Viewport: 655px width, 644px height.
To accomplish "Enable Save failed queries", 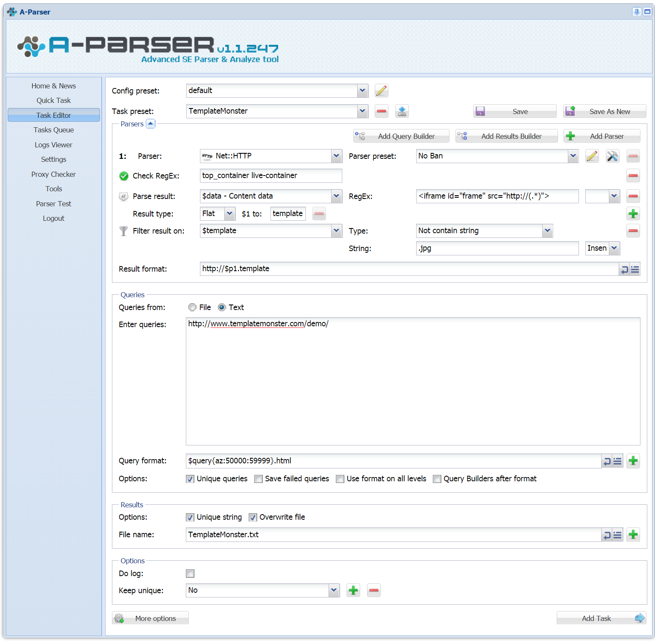I will 258,479.
